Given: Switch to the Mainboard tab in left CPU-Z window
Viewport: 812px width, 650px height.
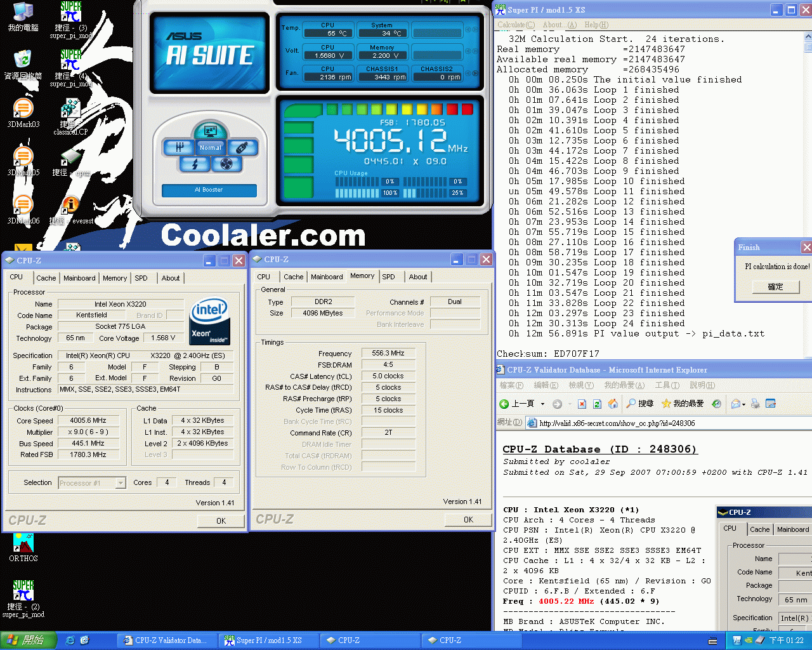Looking at the screenshot, I should [x=79, y=278].
